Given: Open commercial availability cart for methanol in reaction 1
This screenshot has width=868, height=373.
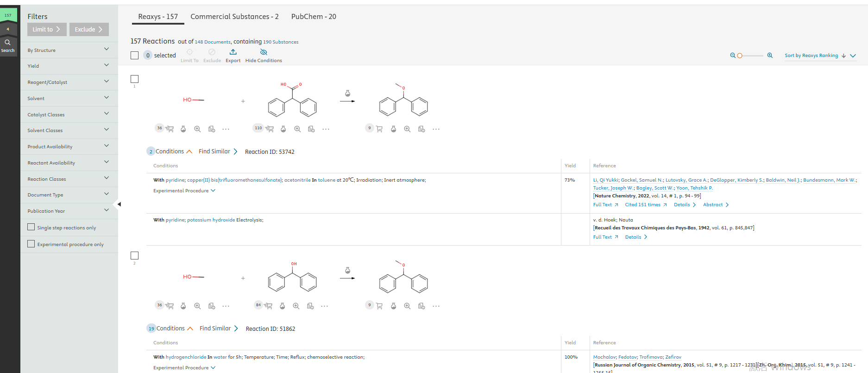Looking at the screenshot, I should [x=170, y=129].
